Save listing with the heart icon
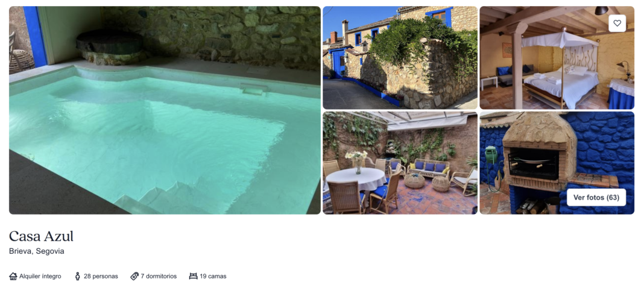The height and width of the screenshot is (293, 644). (617, 24)
